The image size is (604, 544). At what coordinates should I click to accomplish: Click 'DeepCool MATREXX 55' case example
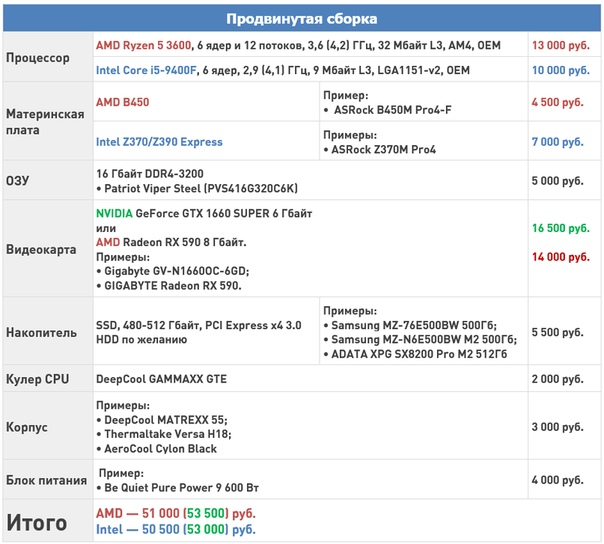coord(166,420)
